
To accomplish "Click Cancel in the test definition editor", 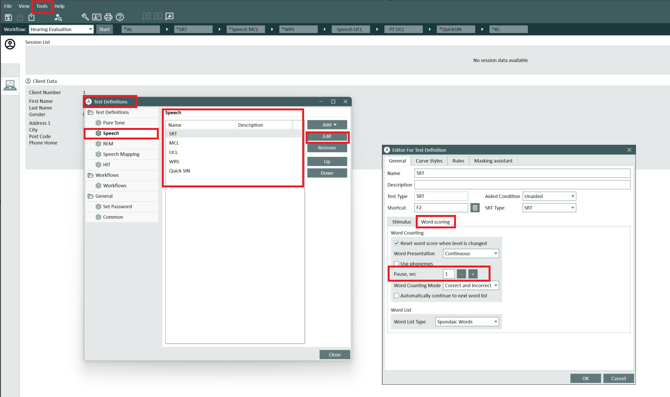I will pyautogui.click(x=618, y=379).
